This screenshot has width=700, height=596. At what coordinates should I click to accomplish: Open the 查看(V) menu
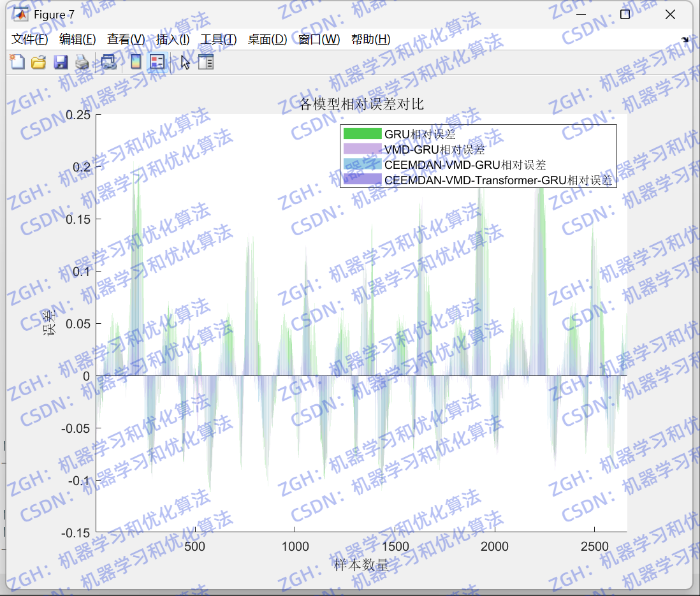(x=126, y=40)
